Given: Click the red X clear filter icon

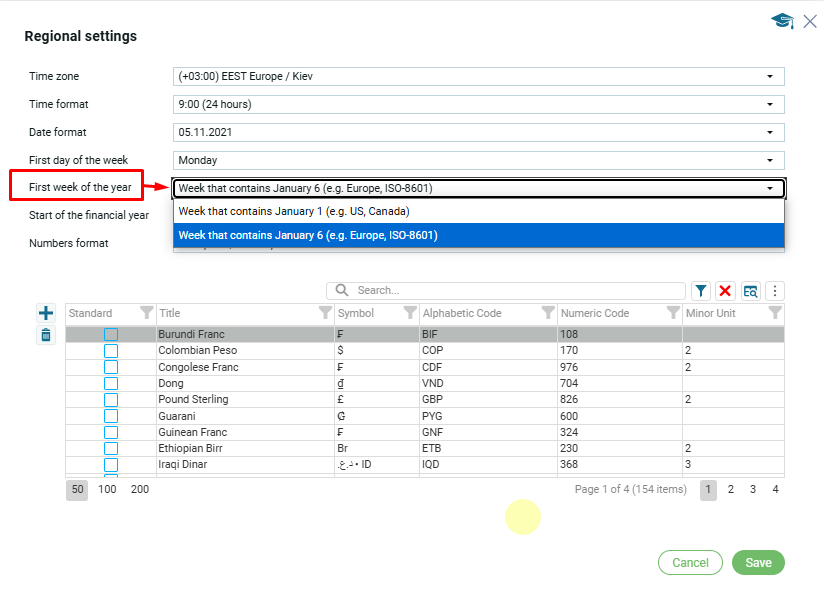Looking at the screenshot, I should (726, 291).
